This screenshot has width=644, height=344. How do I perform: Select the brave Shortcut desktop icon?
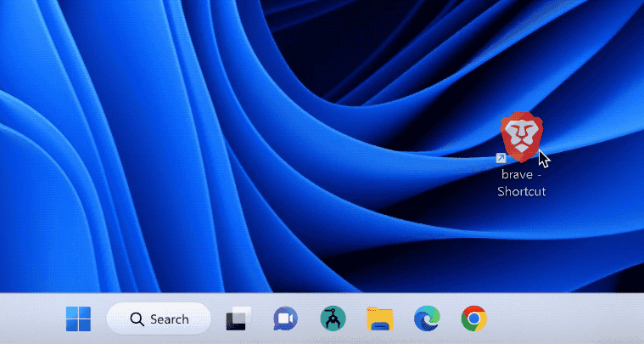[x=521, y=138]
